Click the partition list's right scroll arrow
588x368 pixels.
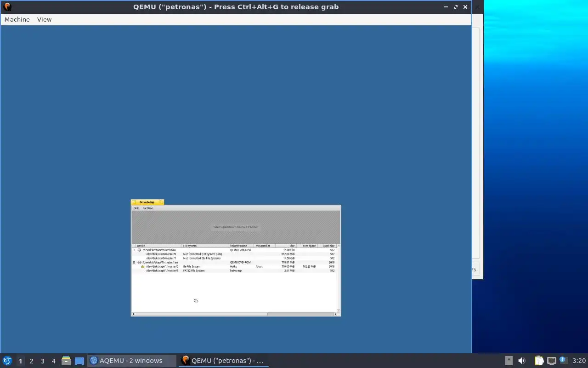[x=335, y=314]
